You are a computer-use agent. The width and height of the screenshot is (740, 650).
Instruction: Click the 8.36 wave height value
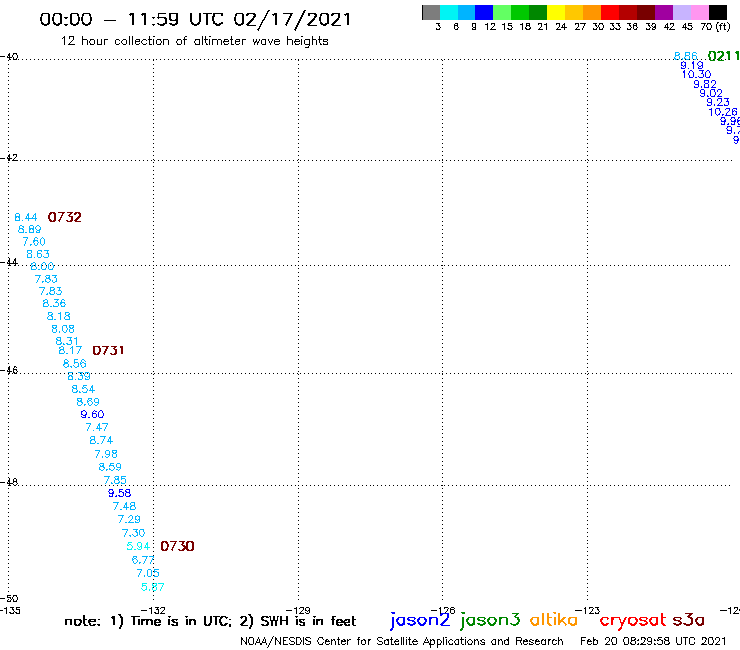[x=54, y=303]
